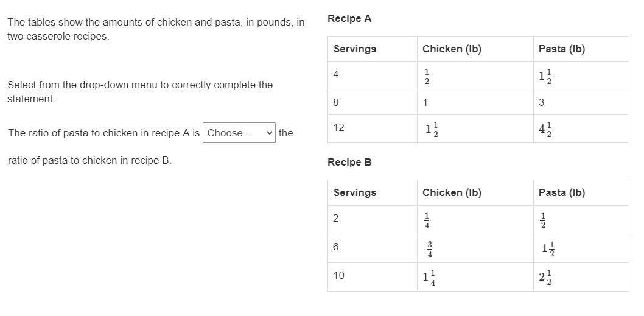
Task: Select Servings column header in Recipe B
Action: click(373, 193)
